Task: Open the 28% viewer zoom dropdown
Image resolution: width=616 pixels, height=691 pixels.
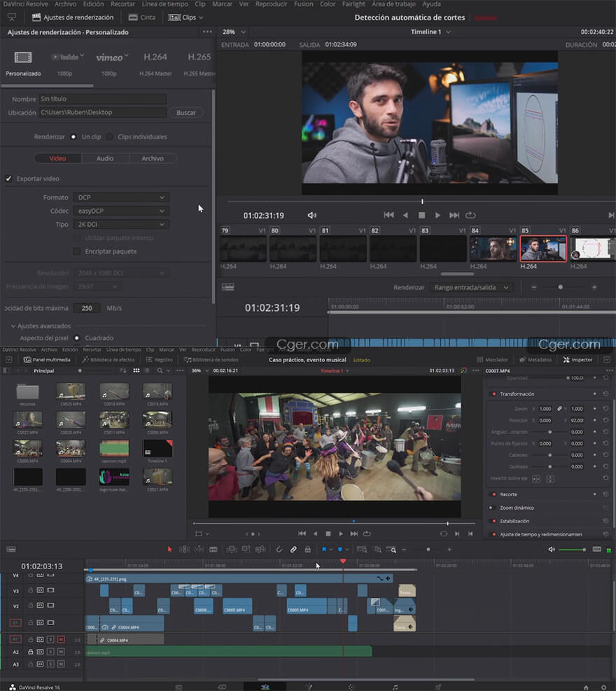Action: [x=234, y=32]
